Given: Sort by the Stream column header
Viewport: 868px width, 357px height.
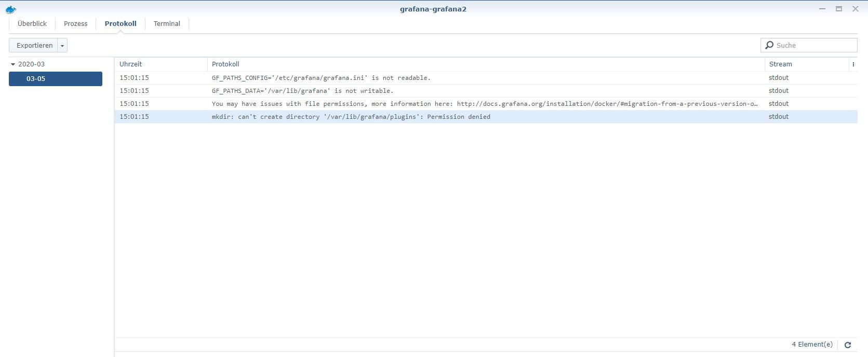Looking at the screenshot, I should click(807, 64).
